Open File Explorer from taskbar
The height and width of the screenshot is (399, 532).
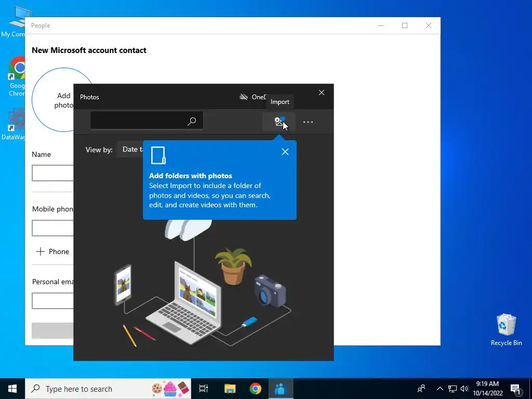click(x=230, y=389)
